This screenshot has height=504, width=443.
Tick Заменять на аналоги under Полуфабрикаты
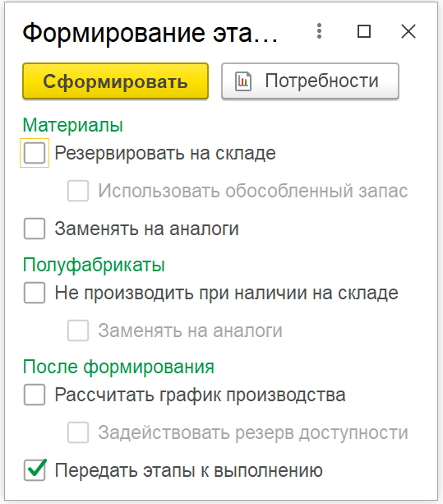[78, 331]
